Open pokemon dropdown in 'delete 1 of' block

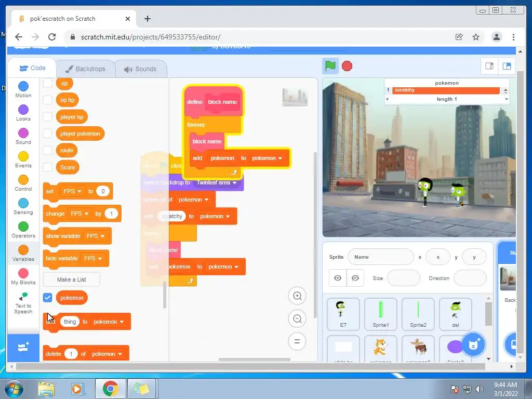(x=107, y=354)
